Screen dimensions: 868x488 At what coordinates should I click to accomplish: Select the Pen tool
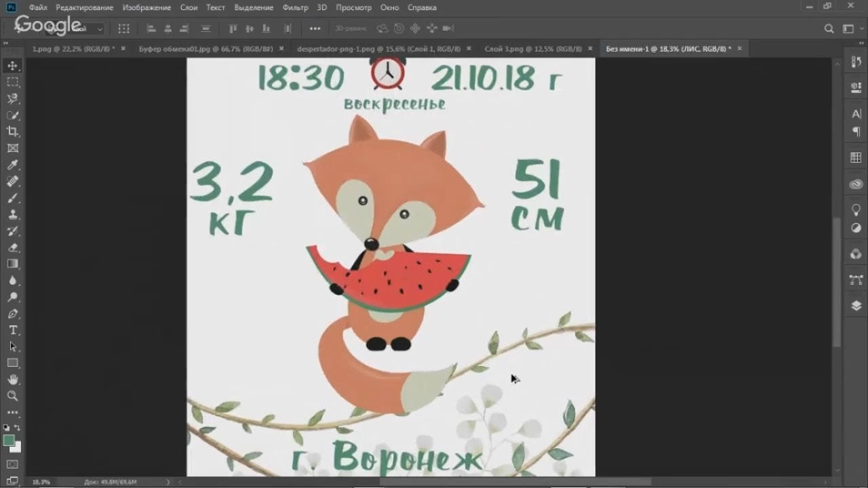coord(13,314)
